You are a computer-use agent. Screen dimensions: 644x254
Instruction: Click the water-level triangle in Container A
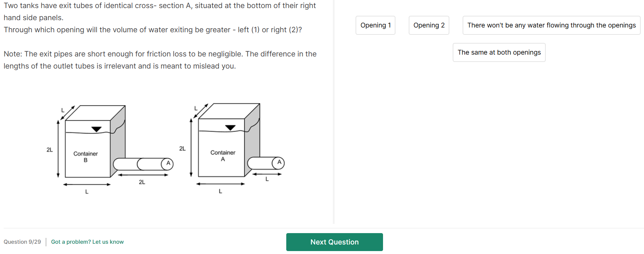click(x=230, y=128)
